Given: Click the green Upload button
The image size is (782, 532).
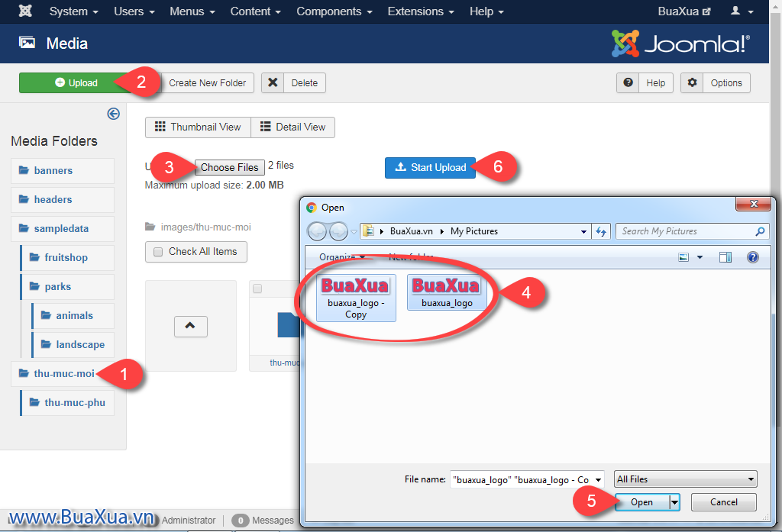Looking at the screenshot, I should [x=76, y=82].
